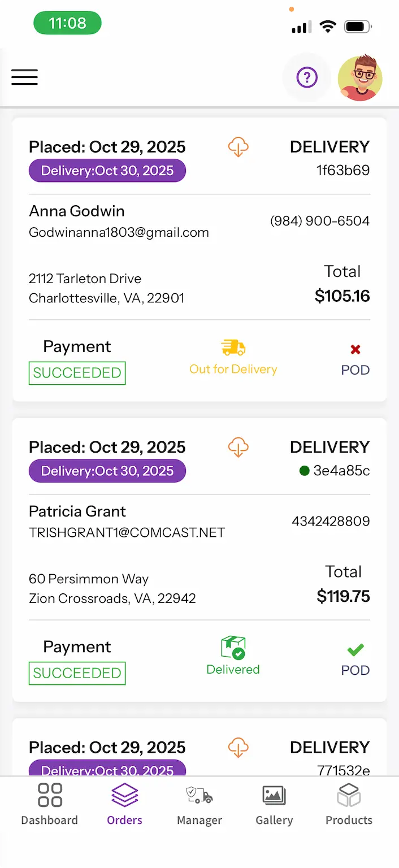Switch to the Dashboard tab
The width and height of the screenshot is (399, 868).
(50, 804)
